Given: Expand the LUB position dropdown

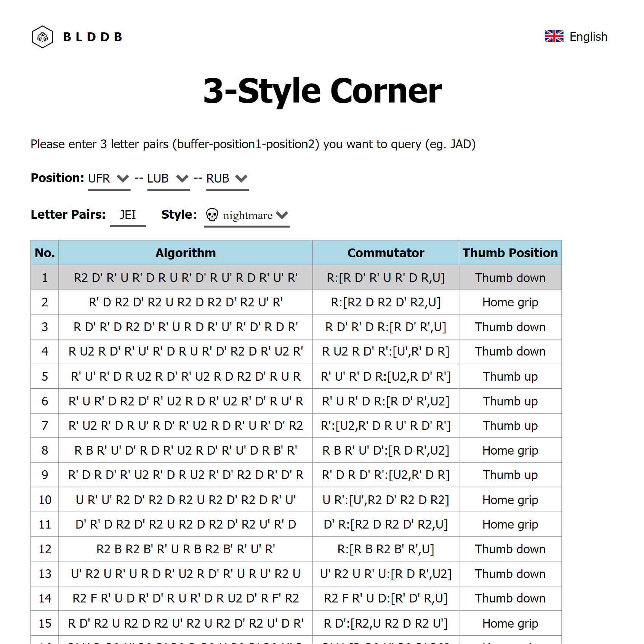Looking at the screenshot, I should (x=168, y=178).
